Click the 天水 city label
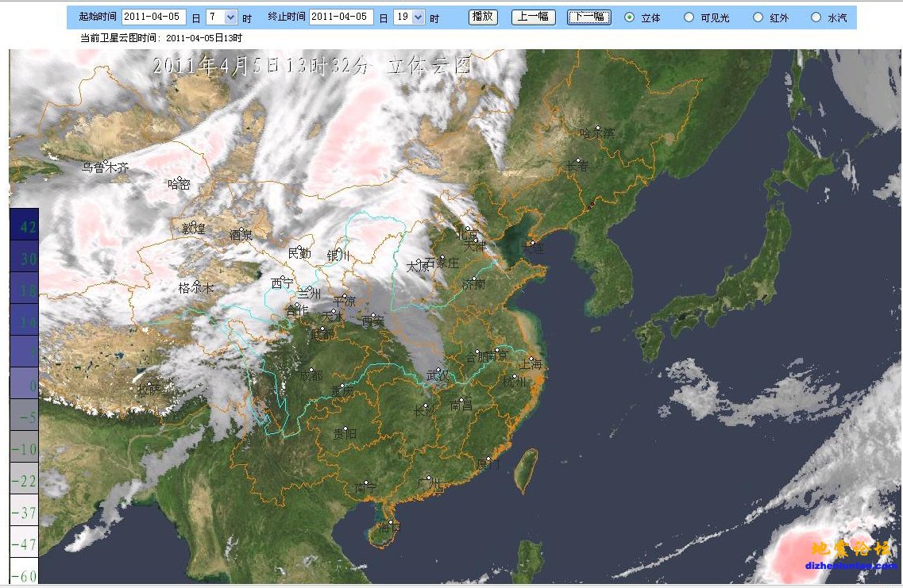Viewport: 903px width, 588px height. tap(333, 316)
